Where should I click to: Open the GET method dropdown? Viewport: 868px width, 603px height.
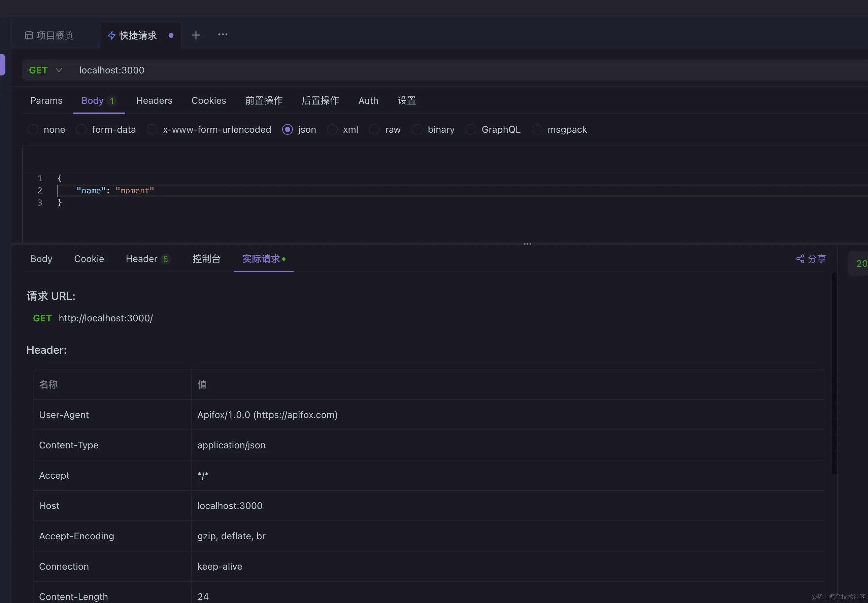(46, 70)
